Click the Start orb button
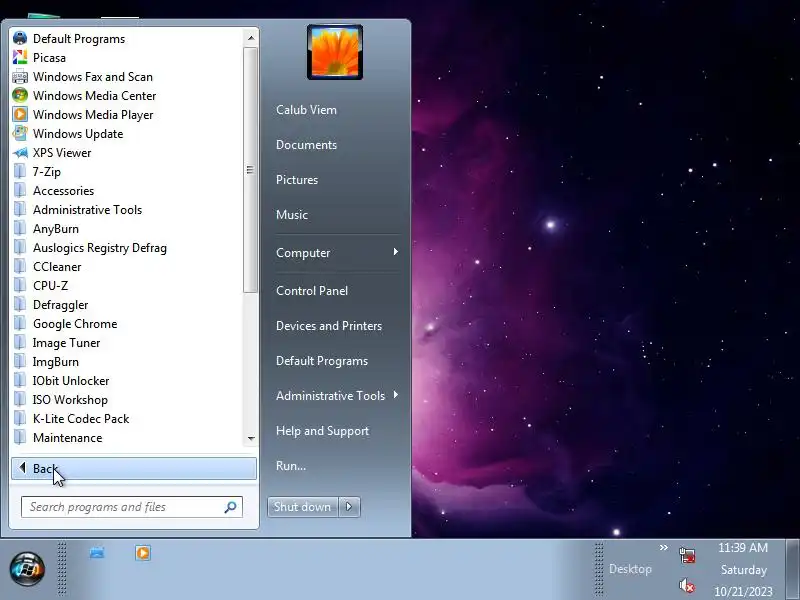800x600 pixels. click(27, 569)
